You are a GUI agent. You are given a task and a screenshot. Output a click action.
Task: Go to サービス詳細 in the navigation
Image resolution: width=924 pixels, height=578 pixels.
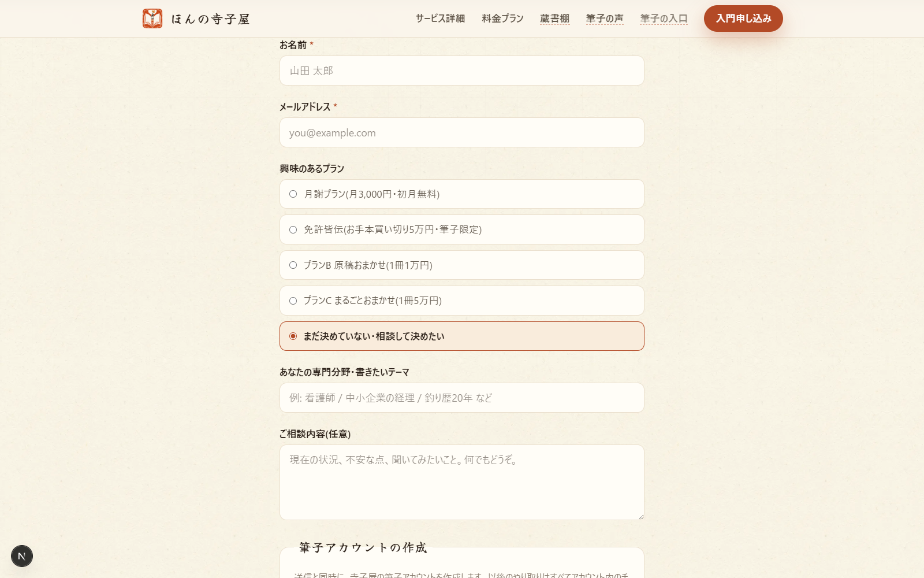click(x=440, y=18)
